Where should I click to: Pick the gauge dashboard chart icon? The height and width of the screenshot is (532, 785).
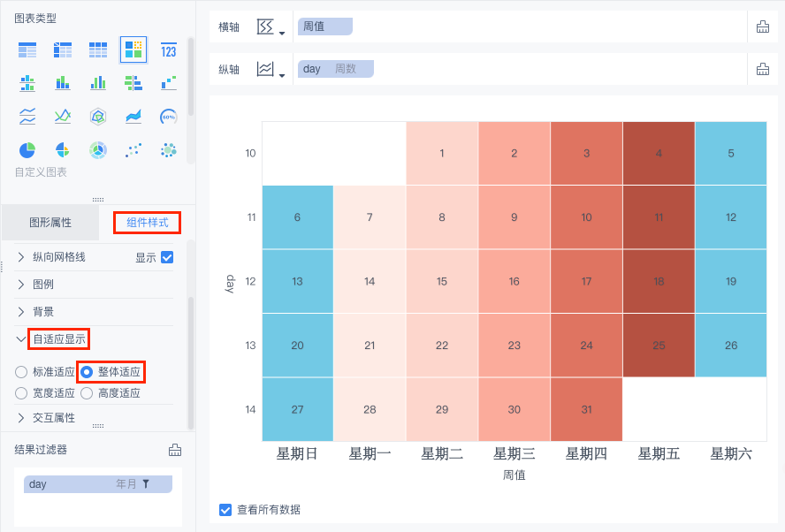tap(168, 117)
